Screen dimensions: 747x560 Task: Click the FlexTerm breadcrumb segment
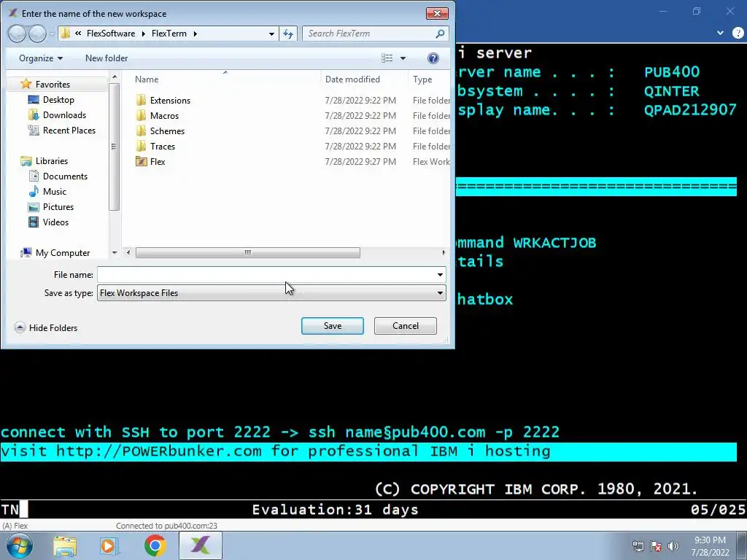[169, 34]
